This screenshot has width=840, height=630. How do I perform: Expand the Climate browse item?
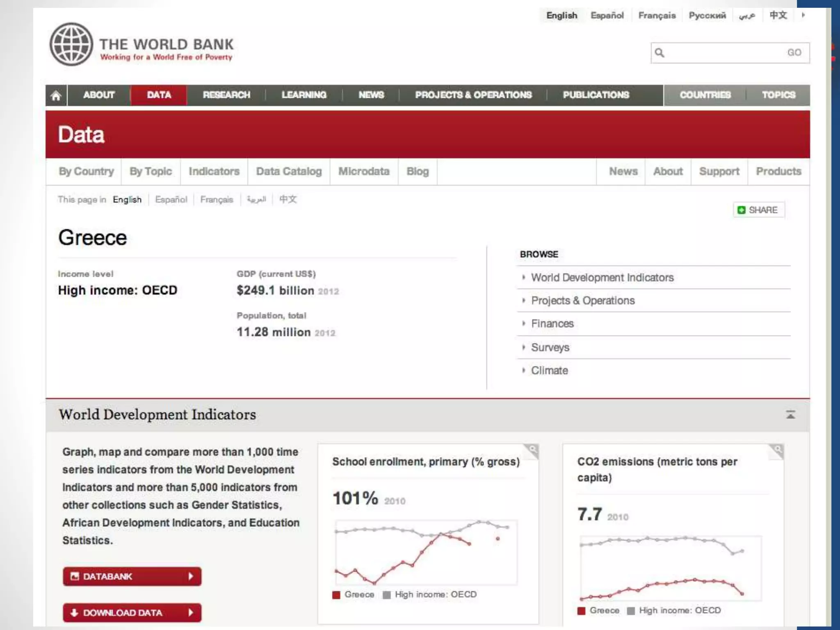(x=549, y=370)
